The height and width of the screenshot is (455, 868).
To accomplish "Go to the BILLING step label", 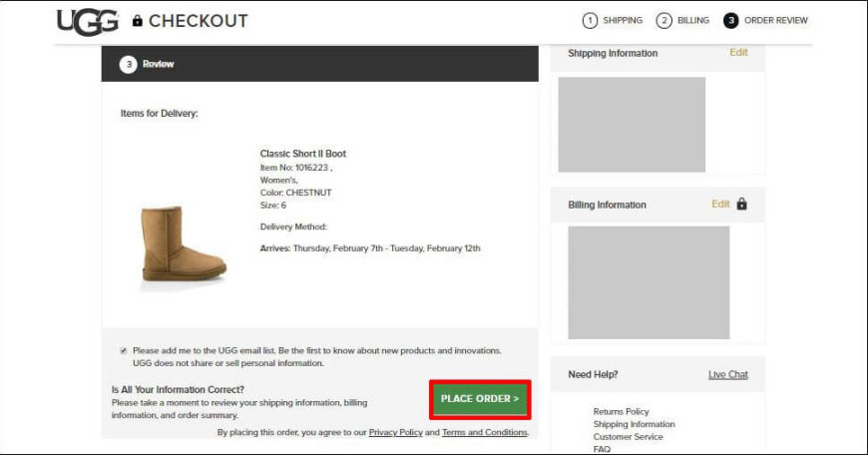I will pyautogui.click(x=693, y=21).
